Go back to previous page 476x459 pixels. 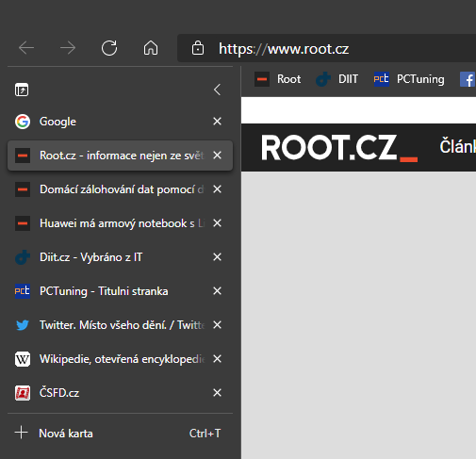coord(26,48)
